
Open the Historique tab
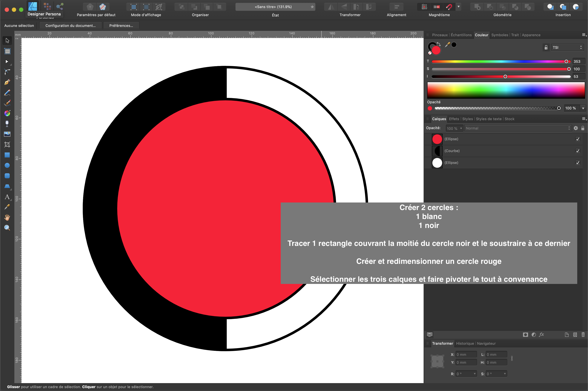coord(465,343)
